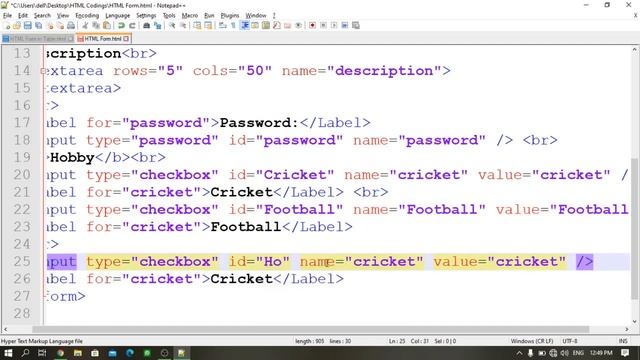Open the Plugins menu
640x360 pixels.
pyautogui.click(x=230, y=16)
